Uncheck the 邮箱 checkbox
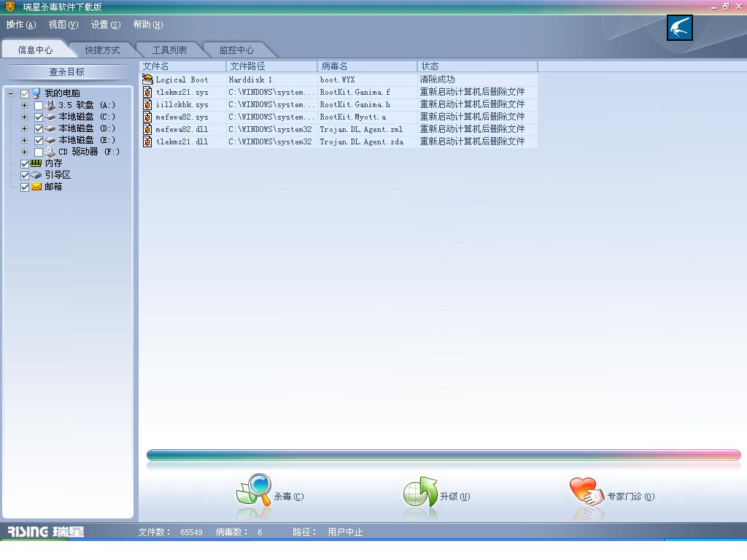Viewport: 747px width, 560px height. (25, 187)
